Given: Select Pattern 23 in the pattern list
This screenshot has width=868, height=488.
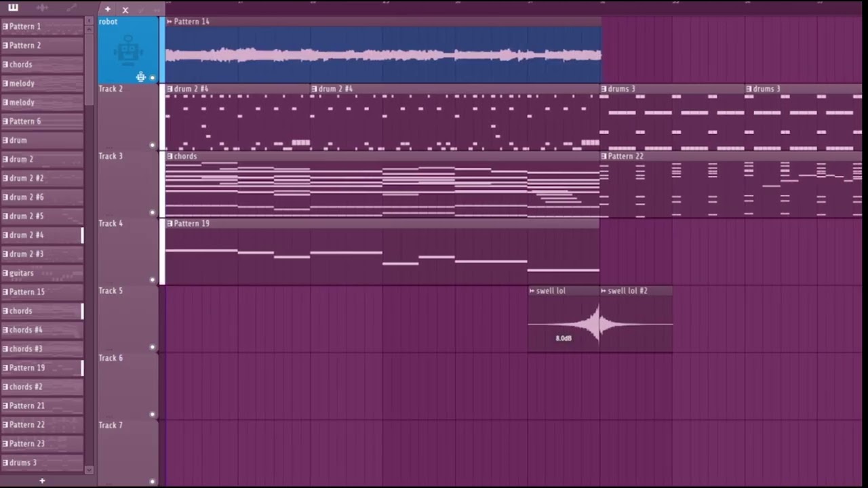Looking at the screenshot, I should [42, 444].
